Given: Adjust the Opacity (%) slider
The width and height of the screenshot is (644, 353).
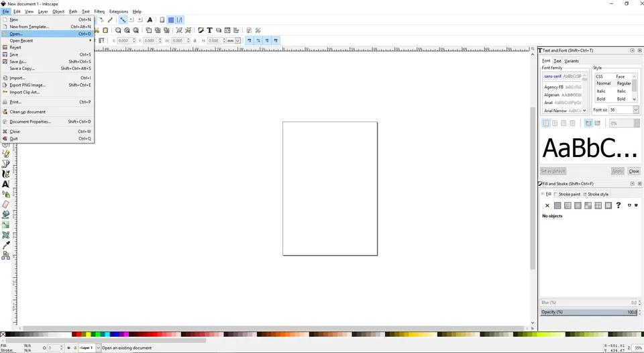Looking at the screenshot, I should tap(589, 312).
